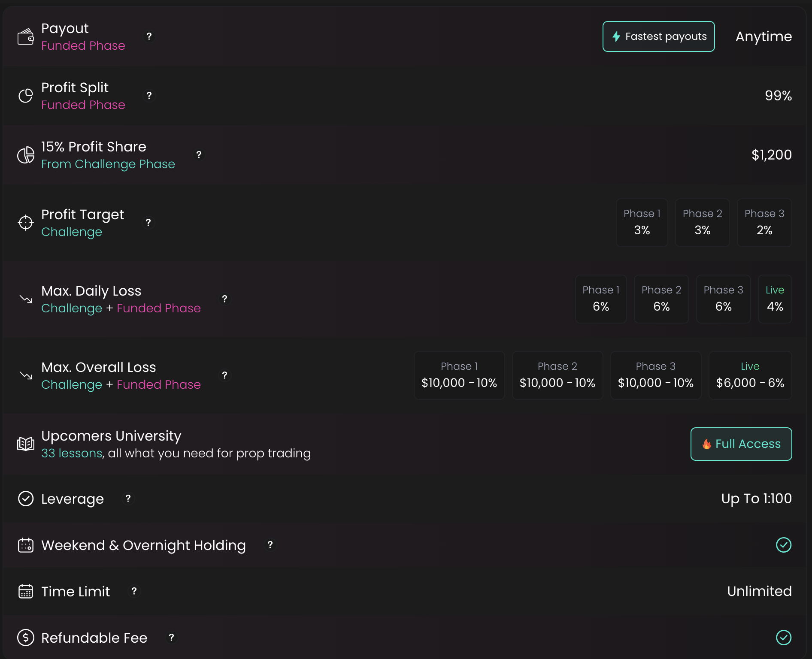The image size is (812, 659).
Task: Click the Payout wallet icon
Action: 26,37
